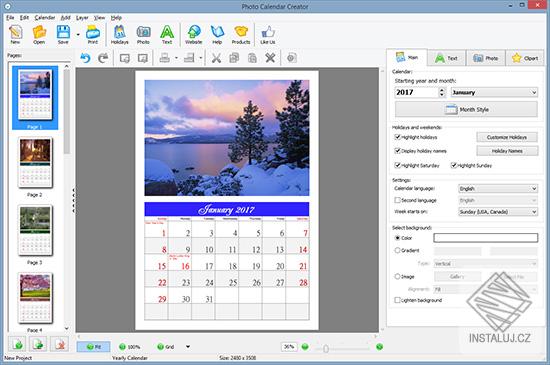Click the year stepper arrows
The width and height of the screenshot is (550, 365).
(442, 93)
